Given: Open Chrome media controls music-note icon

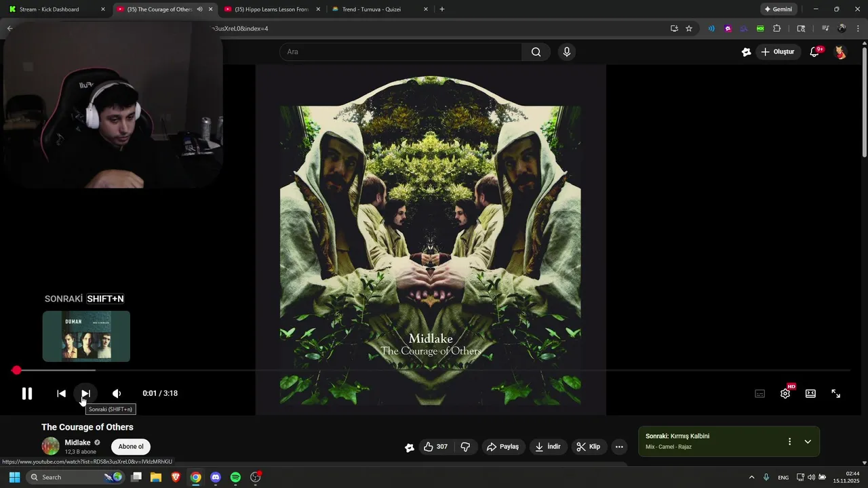Looking at the screenshot, I should tap(825, 28).
